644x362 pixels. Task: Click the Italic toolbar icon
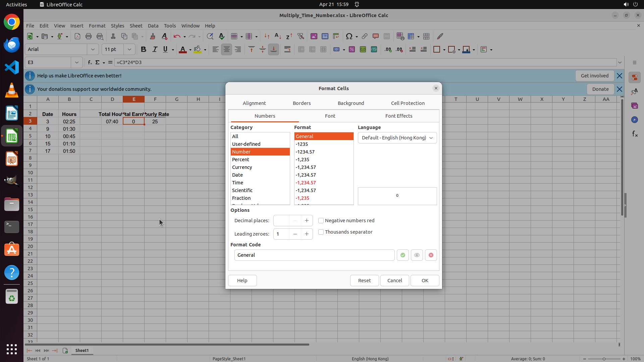coord(155,50)
